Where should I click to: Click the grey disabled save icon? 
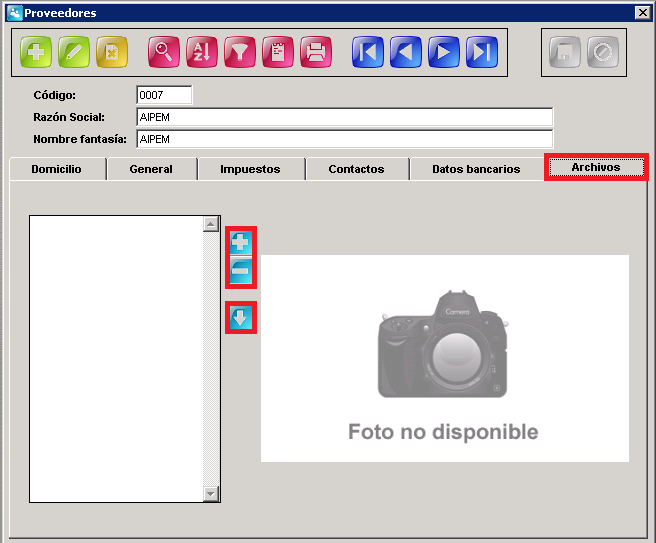(x=565, y=52)
